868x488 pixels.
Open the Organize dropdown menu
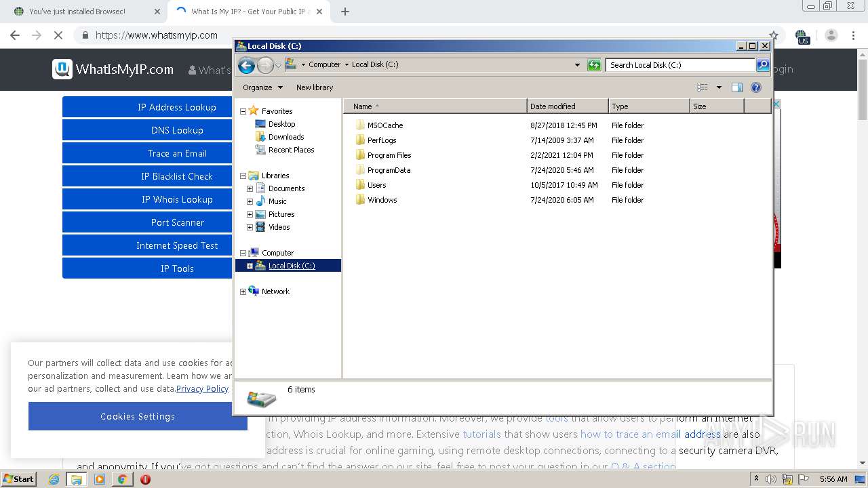pyautogui.click(x=262, y=87)
